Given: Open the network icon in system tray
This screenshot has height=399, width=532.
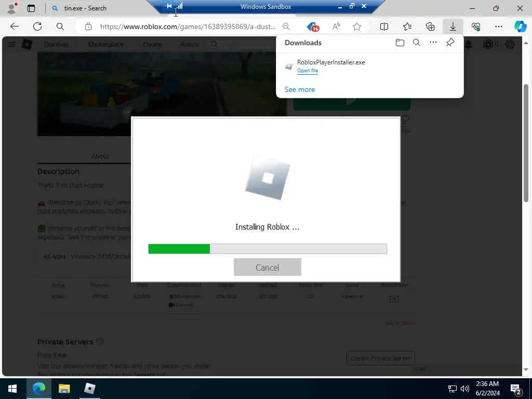Looking at the screenshot, I should click(453, 389).
